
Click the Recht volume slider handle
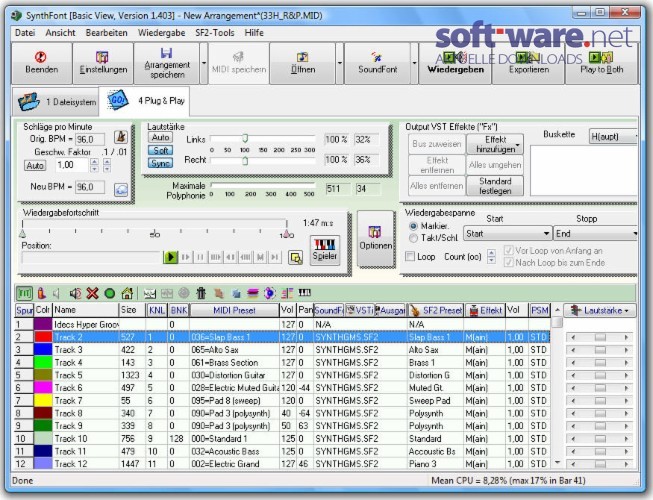click(x=245, y=160)
